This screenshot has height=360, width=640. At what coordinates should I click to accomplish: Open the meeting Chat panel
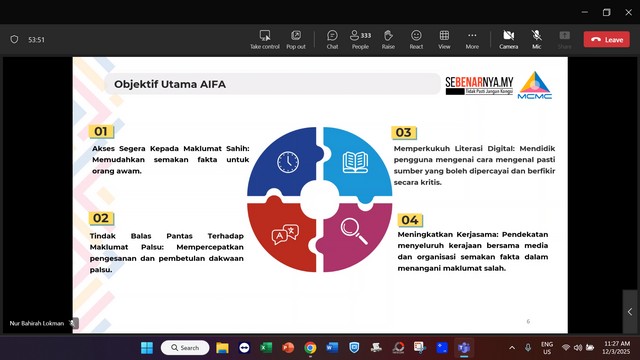tap(332, 40)
